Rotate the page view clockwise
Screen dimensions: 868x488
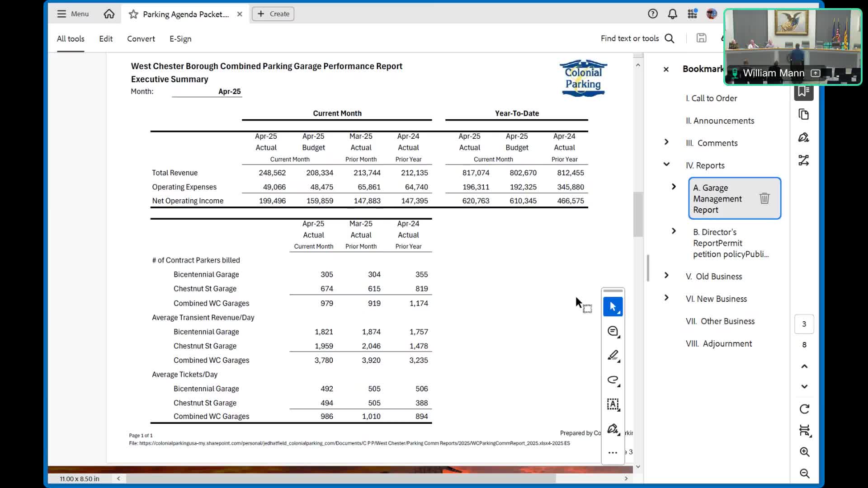pyautogui.click(x=804, y=409)
